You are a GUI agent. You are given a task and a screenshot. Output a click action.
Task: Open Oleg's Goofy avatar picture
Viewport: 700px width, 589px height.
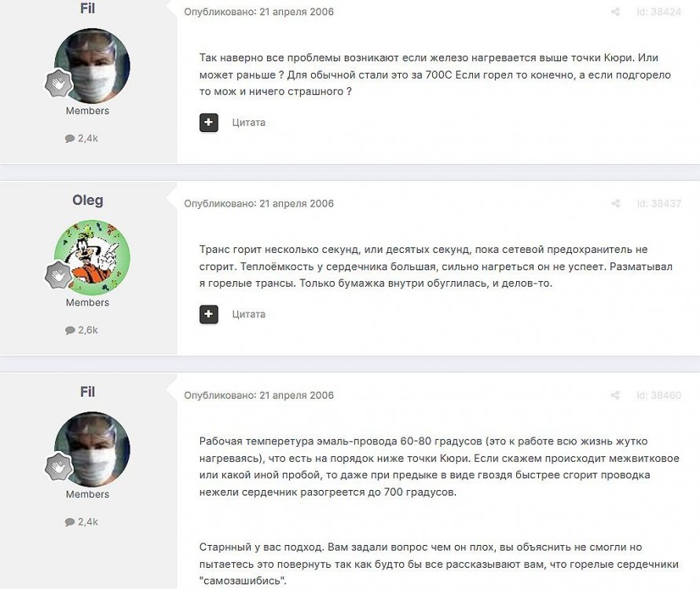click(93, 258)
